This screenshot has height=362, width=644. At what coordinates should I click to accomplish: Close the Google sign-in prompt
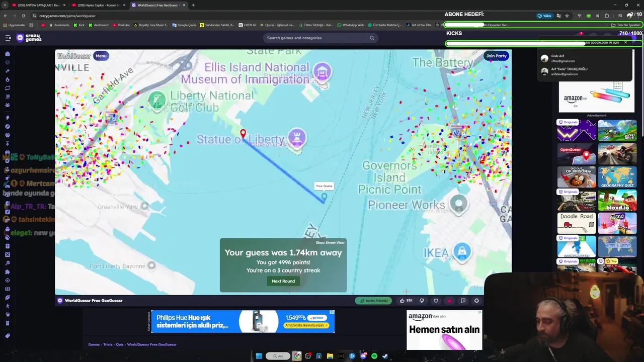[x=625, y=42]
